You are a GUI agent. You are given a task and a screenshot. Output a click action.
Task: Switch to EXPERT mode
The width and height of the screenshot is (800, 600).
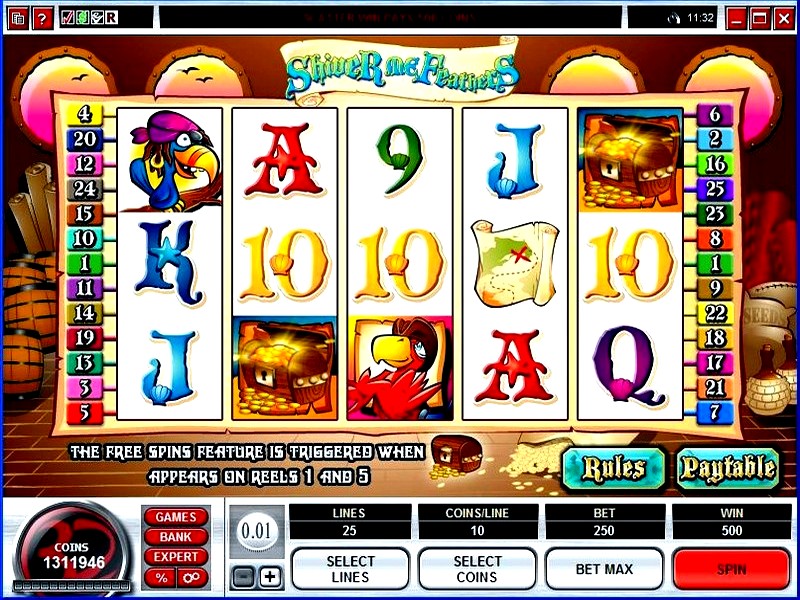[176, 557]
